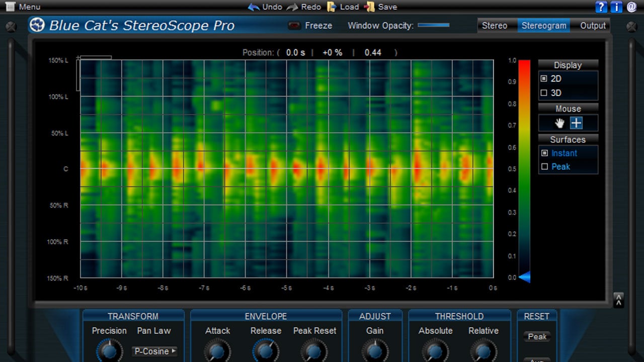Click the Precision knob
Viewport: 644px width, 362px height.
tap(109, 350)
